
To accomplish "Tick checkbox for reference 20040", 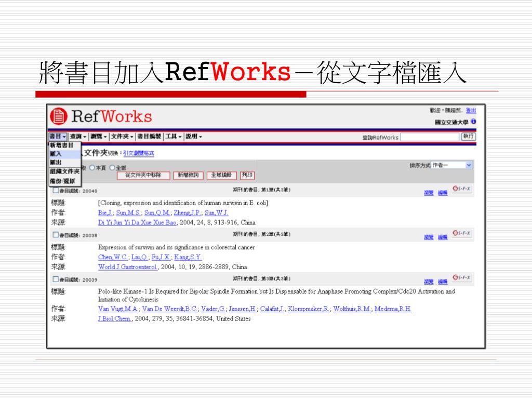I will coord(56,190).
